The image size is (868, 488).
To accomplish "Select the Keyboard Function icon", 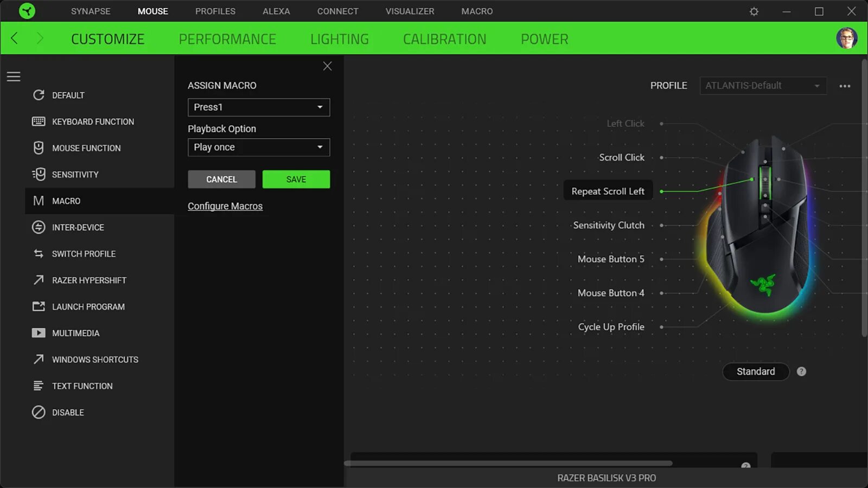I will 39,121.
